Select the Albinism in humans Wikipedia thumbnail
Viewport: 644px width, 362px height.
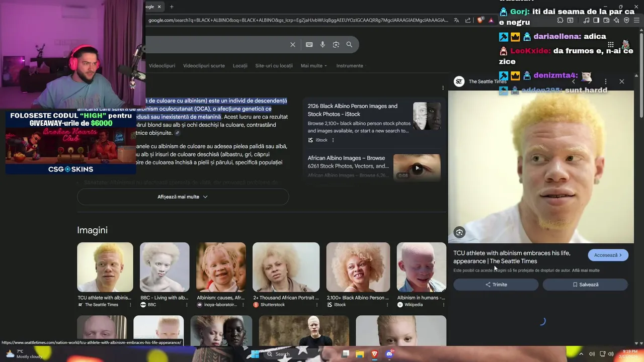tap(421, 267)
